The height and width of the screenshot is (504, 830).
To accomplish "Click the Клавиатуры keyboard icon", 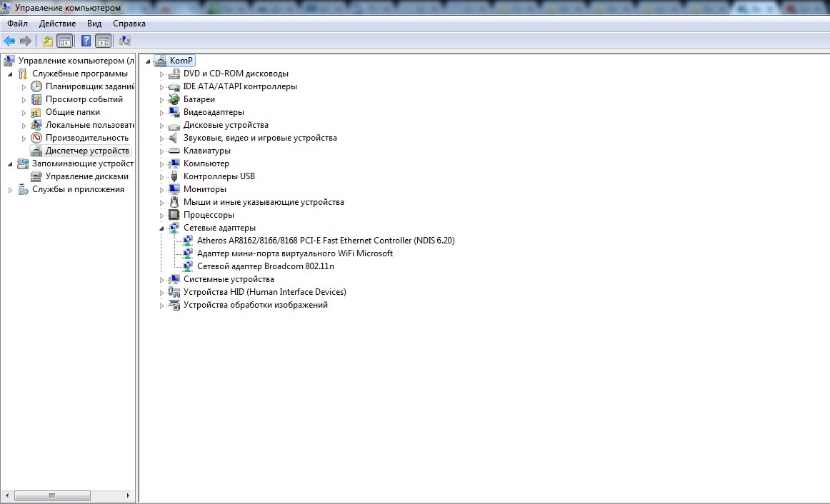I will click(x=174, y=151).
